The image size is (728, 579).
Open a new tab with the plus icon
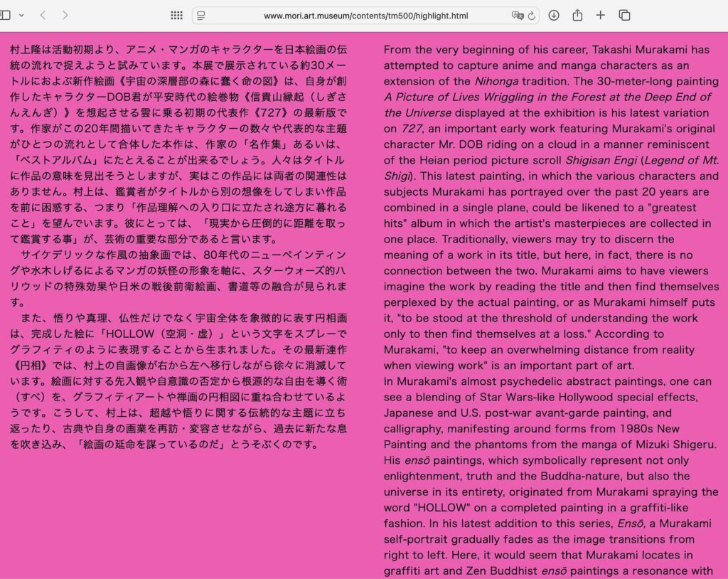(599, 15)
